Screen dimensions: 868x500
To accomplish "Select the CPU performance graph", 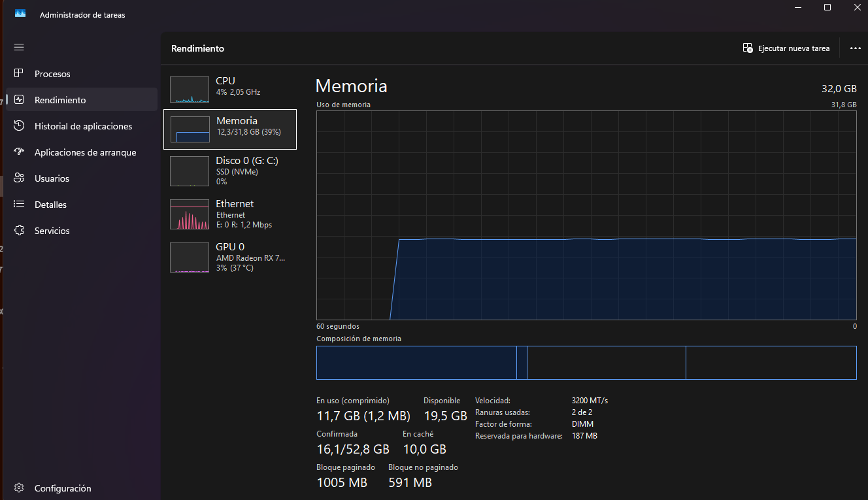I will pyautogui.click(x=190, y=90).
